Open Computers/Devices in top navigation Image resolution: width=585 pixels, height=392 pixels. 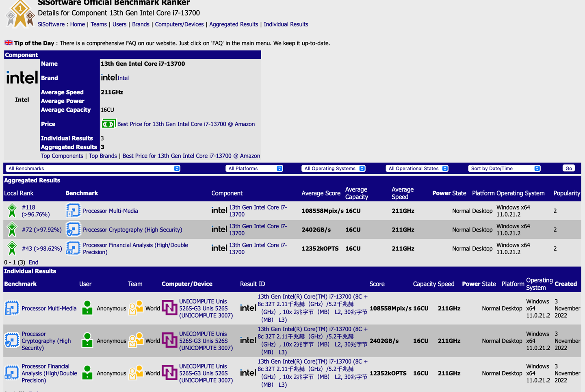[x=179, y=24]
